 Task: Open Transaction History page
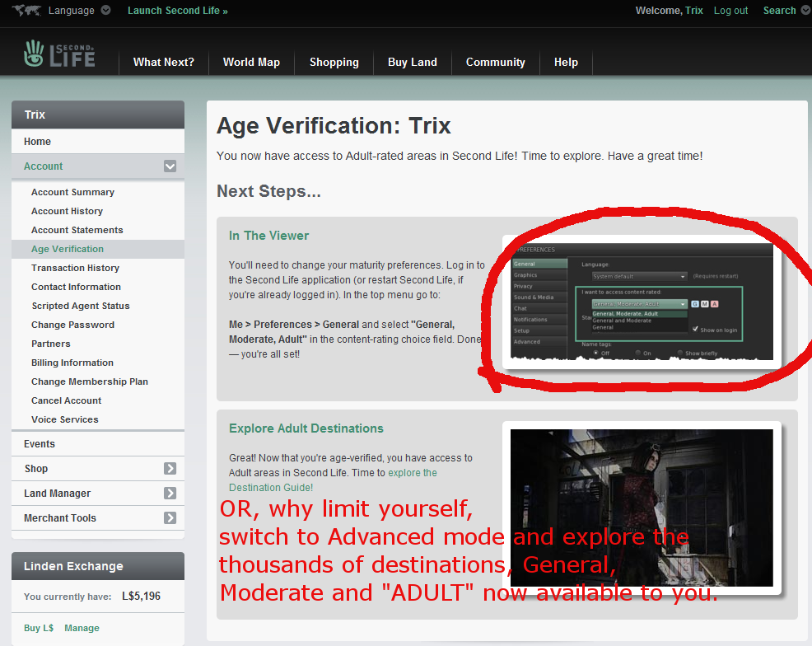pyautogui.click(x=75, y=268)
